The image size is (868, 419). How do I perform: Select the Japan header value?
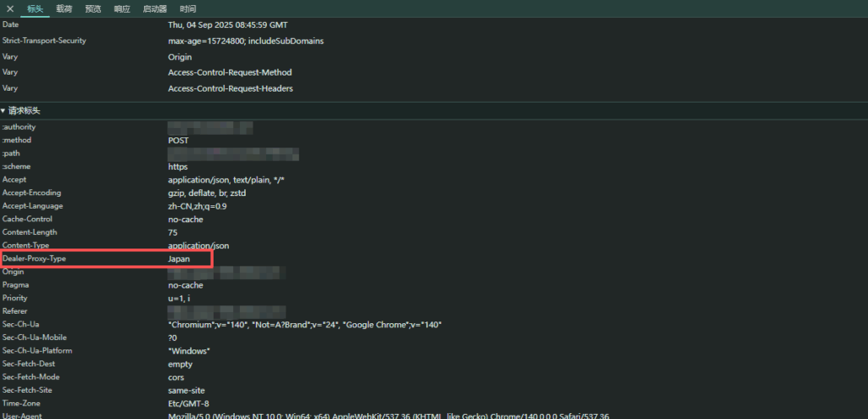tap(179, 259)
